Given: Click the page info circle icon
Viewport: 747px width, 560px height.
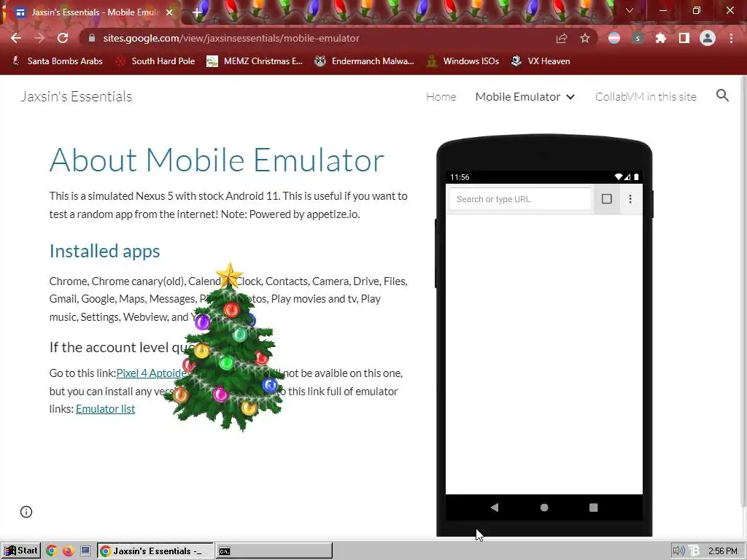Looking at the screenshot, I should 26,512.
